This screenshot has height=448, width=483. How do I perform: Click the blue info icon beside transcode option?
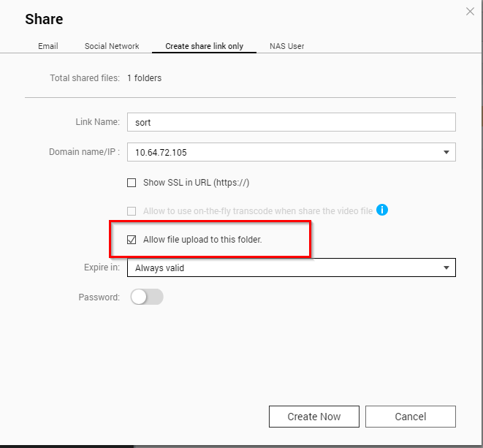point(381,210)
